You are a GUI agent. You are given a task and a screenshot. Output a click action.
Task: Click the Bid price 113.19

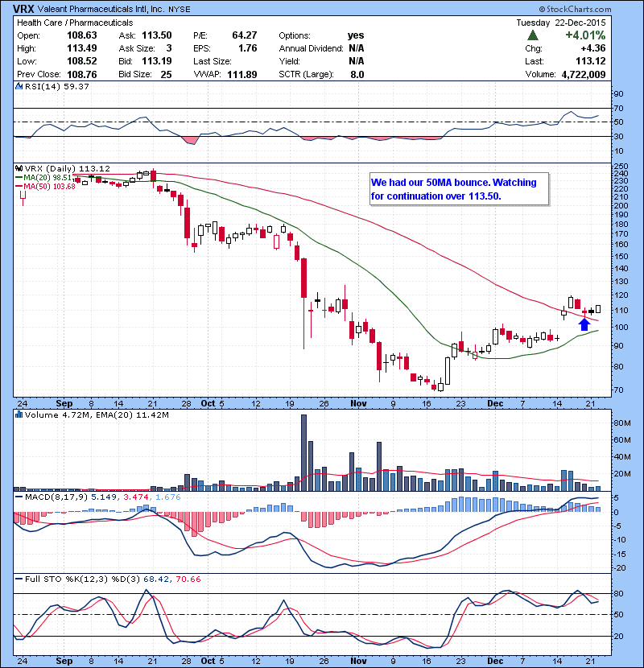click(x=157, y=61)
